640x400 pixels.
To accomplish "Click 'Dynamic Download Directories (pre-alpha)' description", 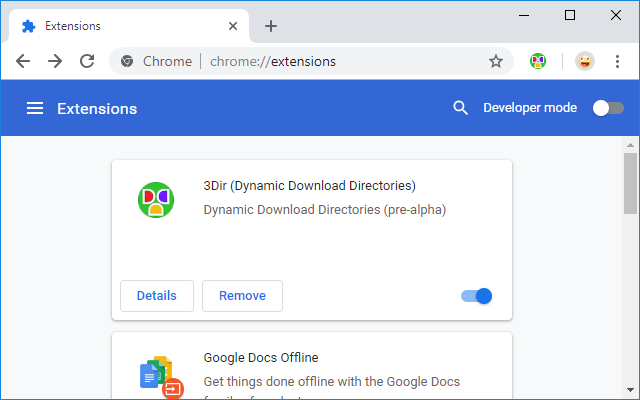I will pos(324,210).
